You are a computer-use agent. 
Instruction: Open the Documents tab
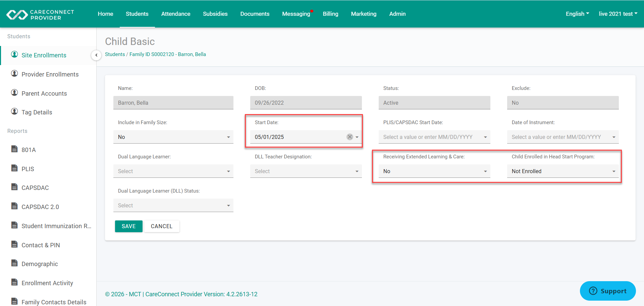click(x=255, y=14)
